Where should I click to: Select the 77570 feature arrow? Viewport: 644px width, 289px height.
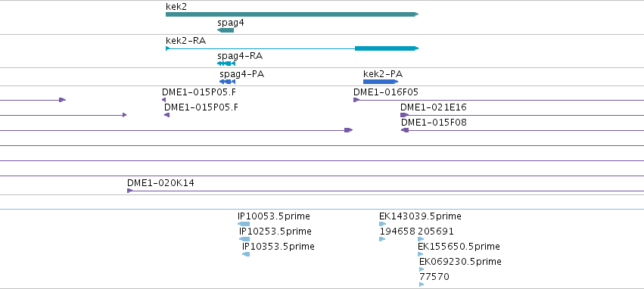click(x=422, y=284)
